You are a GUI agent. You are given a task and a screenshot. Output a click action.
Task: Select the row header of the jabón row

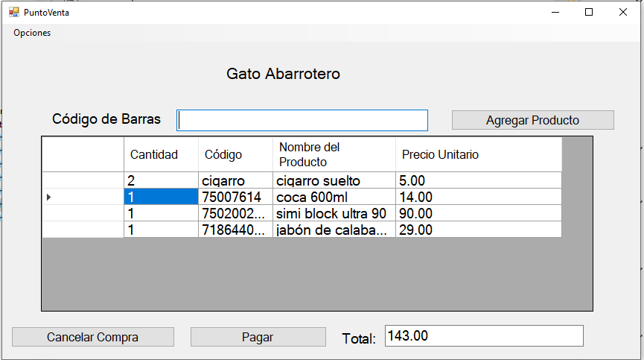pyautogui.click(x=83, y=230)
